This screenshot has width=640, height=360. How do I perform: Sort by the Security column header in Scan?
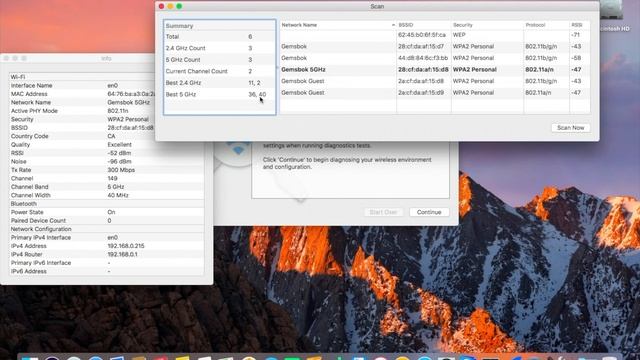point(487,25)
